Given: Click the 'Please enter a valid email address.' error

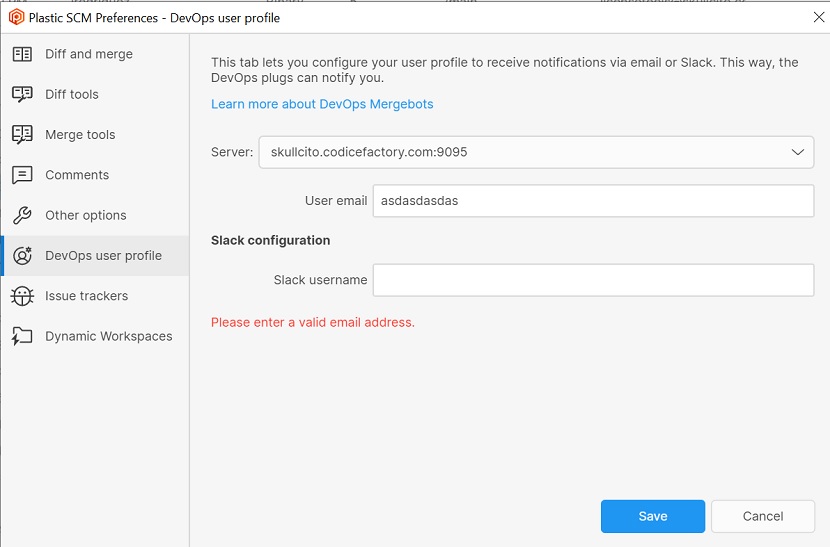Looking at the screenshot, I should pyautogui.click(x=313, y=322).
